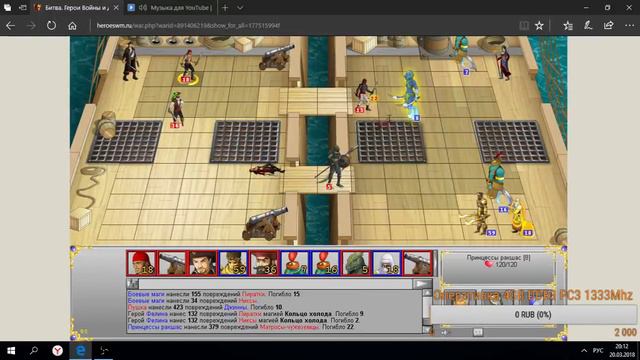
Task: Click fallen unit corpse on deck
Action: pos(267,169)
